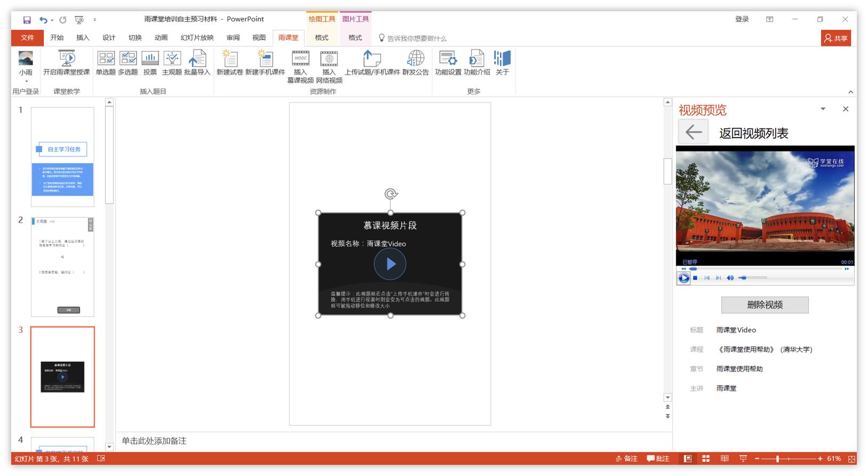
Task: Switch to slide sorter view
Action: [x=706, y=458]
